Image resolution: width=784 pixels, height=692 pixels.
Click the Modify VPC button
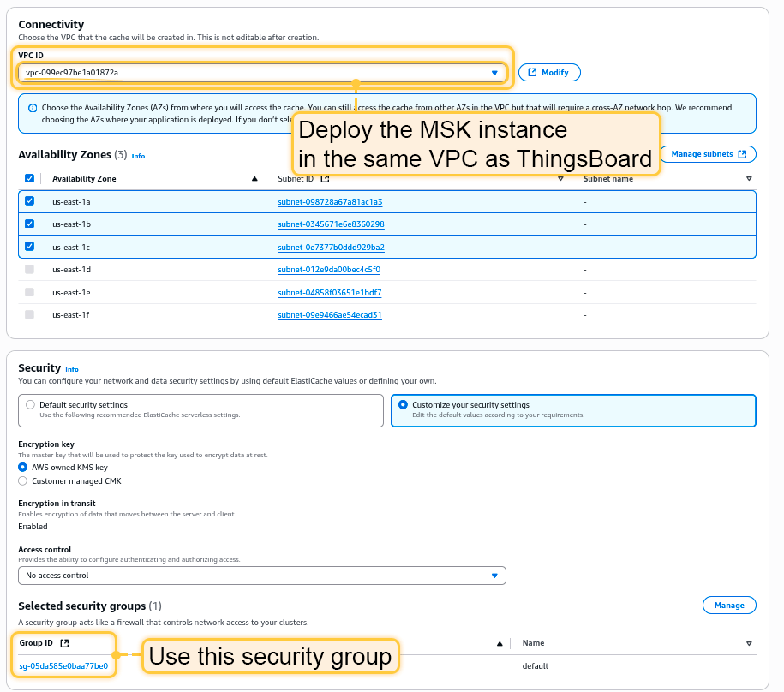pos(549,73)
